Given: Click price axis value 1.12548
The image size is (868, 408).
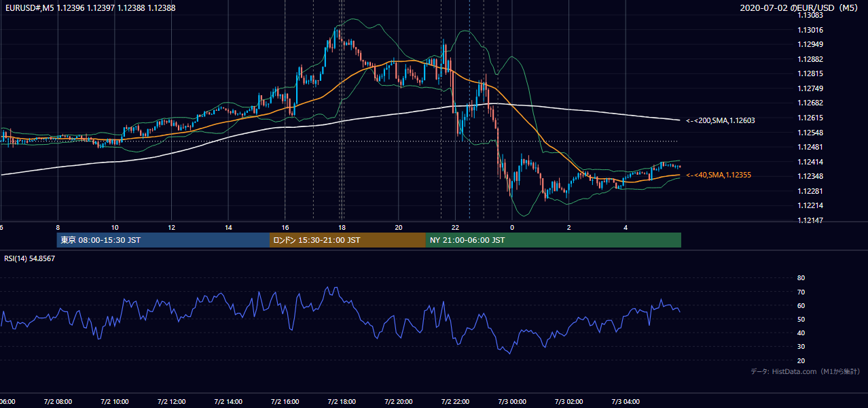Looking at the screenshot, I should 810,133.
